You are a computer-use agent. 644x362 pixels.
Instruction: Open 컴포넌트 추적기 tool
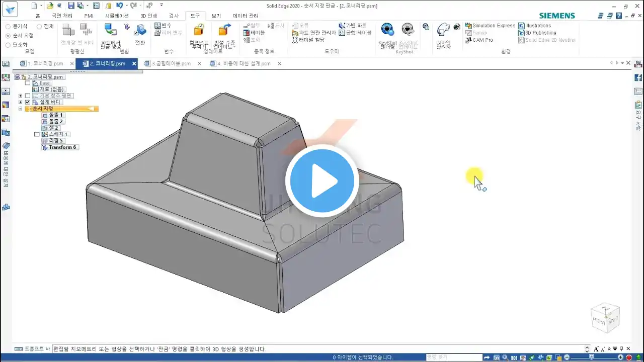[199, 36]
